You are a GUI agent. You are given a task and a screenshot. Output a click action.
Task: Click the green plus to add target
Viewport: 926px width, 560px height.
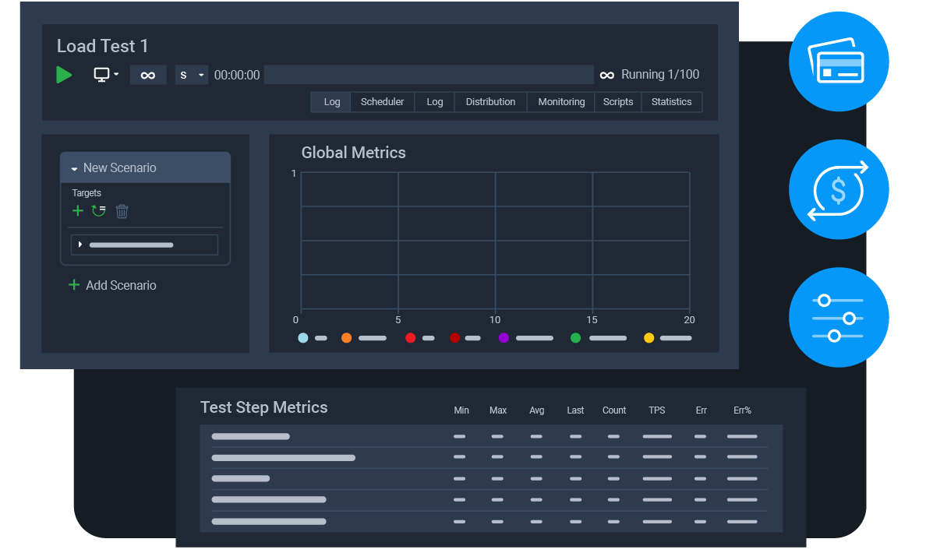77,210
